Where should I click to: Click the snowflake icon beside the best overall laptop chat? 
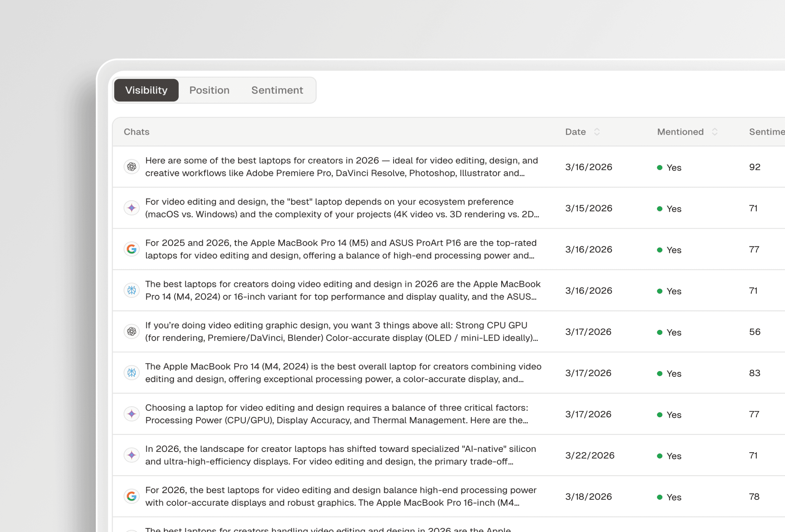pyautogui.click(x=132, y=373)
